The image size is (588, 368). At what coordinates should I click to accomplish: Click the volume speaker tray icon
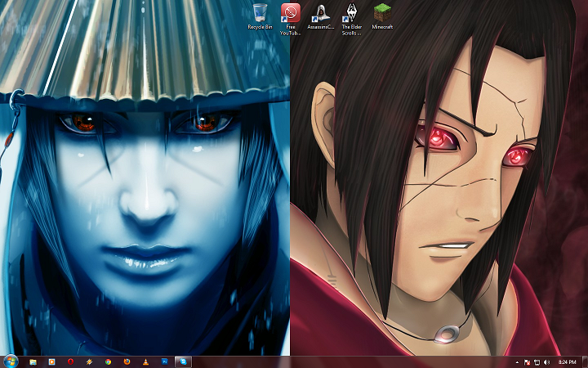pyautogui.click(x=546, y=361)
